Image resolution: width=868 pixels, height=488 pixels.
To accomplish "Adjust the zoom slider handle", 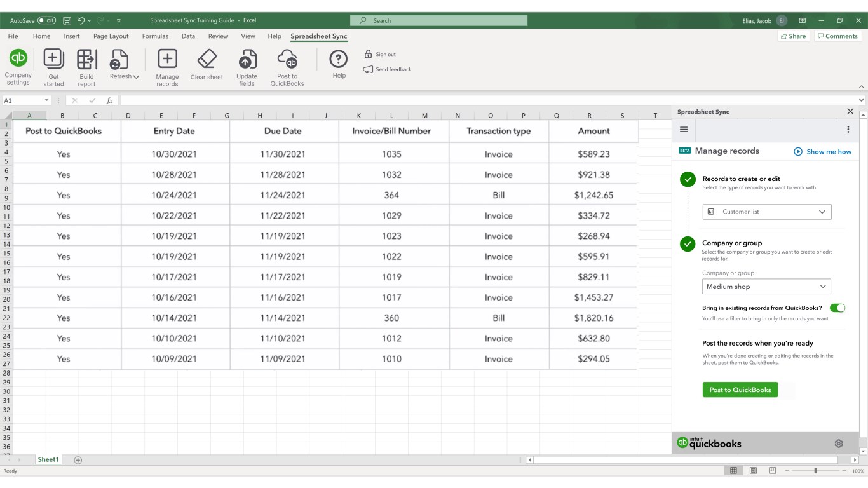I will 816,471.
